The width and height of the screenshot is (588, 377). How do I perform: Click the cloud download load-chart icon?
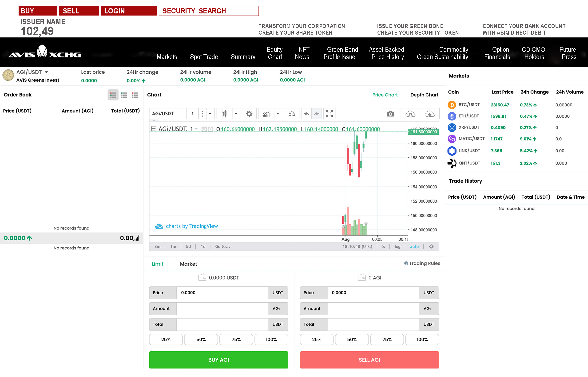[x=410, y=114]
